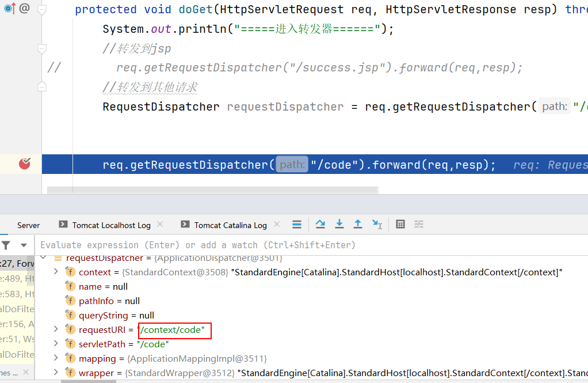
Task: Close the Tomcat Localhost Log tab
Action: [x=160, y=225]
